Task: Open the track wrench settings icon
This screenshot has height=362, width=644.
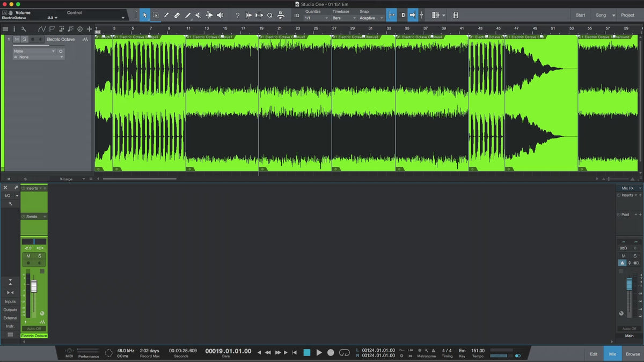Action: coord(24,29)
